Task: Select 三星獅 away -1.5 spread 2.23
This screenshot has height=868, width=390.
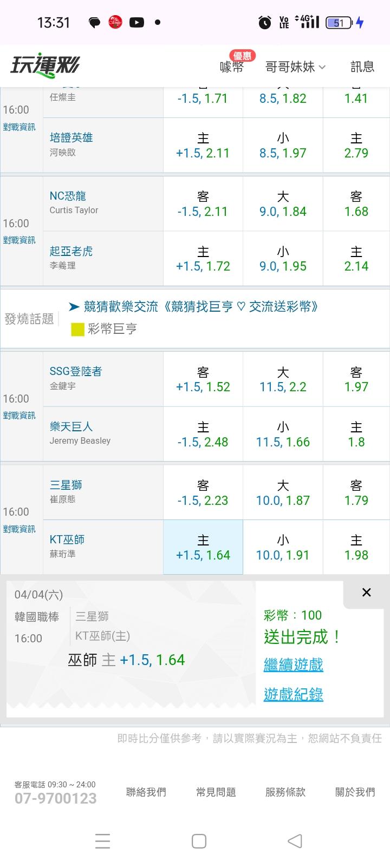Action: [x=203, y=493]
